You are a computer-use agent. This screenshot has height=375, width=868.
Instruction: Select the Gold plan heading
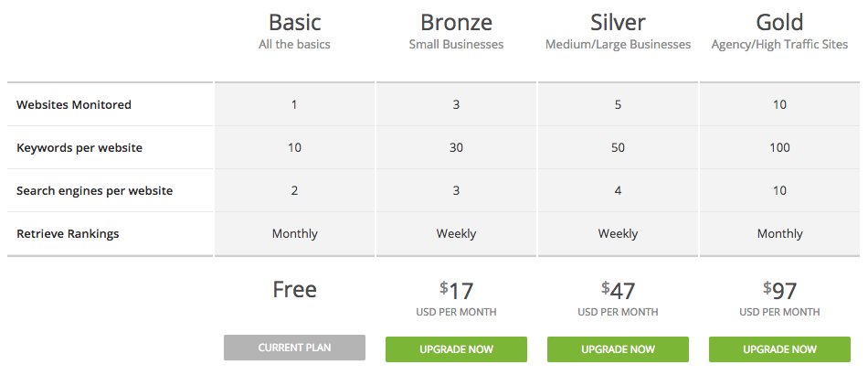(x=779, y=22)
